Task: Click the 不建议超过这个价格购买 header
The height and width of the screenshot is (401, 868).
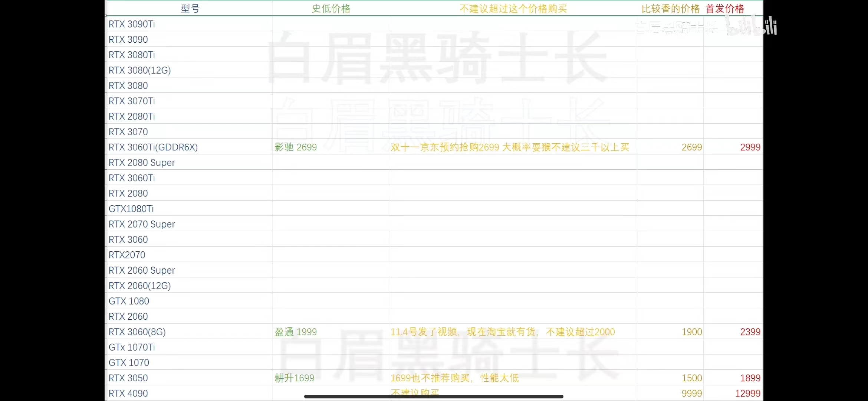Action: pos(513,9)
